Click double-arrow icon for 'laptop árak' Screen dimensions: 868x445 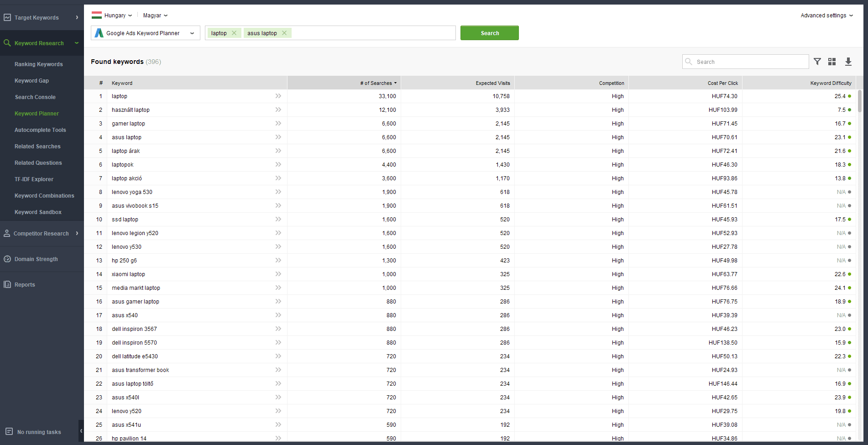[278, 151]
